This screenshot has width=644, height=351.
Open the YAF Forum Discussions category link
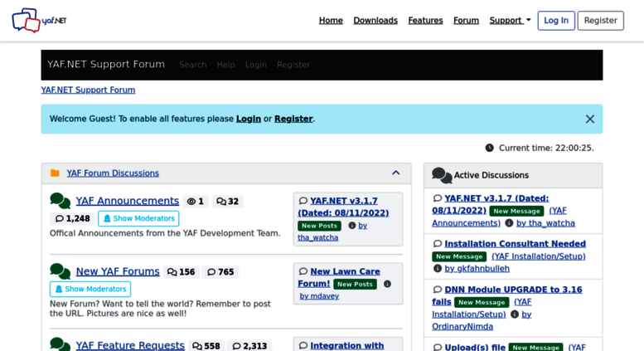[x=113, y=173]
